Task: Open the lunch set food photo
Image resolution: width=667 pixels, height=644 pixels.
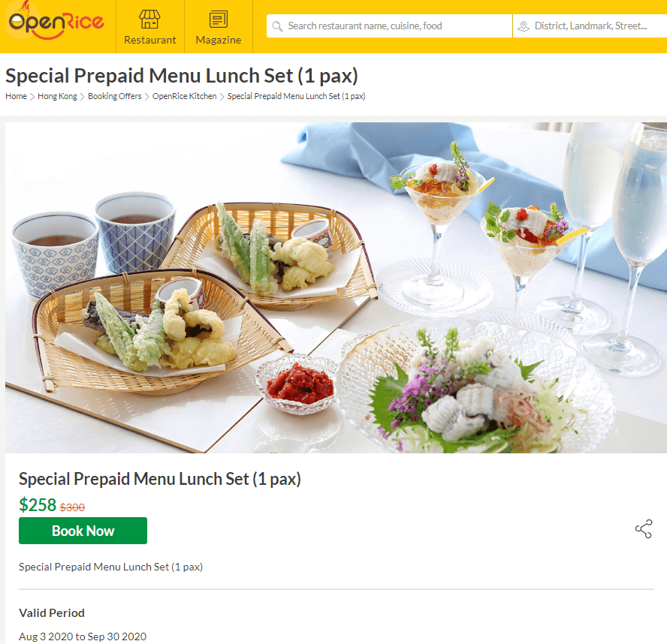Action: coord(336,287)
